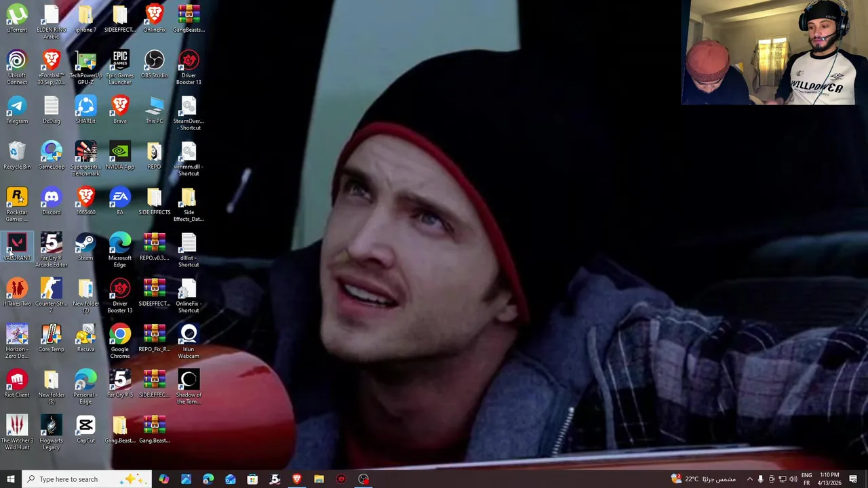The height and width of the screenshot is (488, 868).
Task: Select the GameLoop desktop icon
Action: [x=52, y=155]
